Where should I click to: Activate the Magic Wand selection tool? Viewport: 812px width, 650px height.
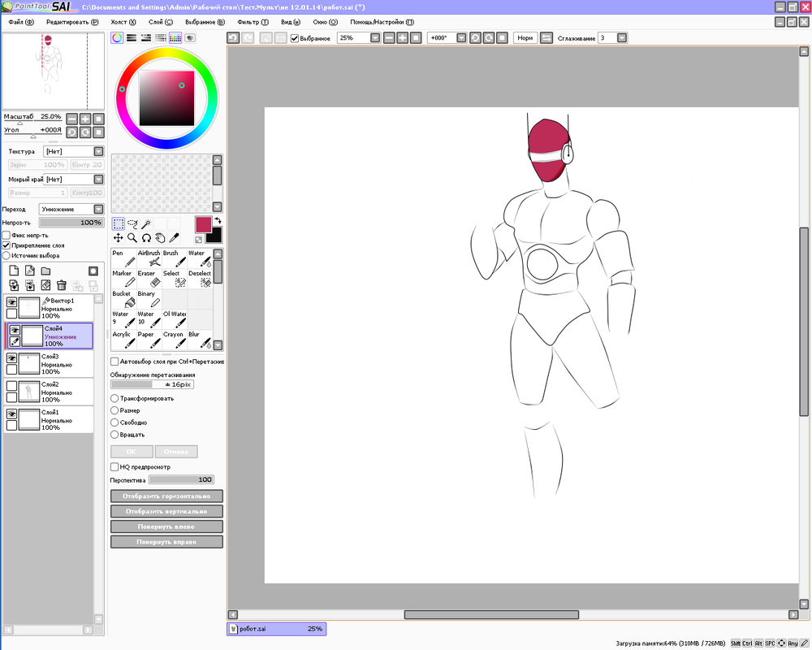146,223
